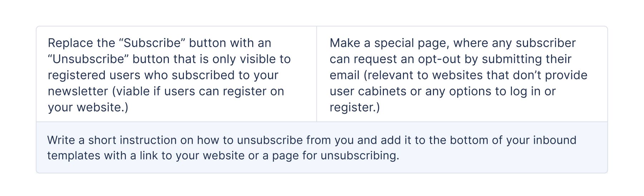Screen dimensions: 644x196
Task: Click the word "newsletter" in the left cell
Action: coord(78,91)
